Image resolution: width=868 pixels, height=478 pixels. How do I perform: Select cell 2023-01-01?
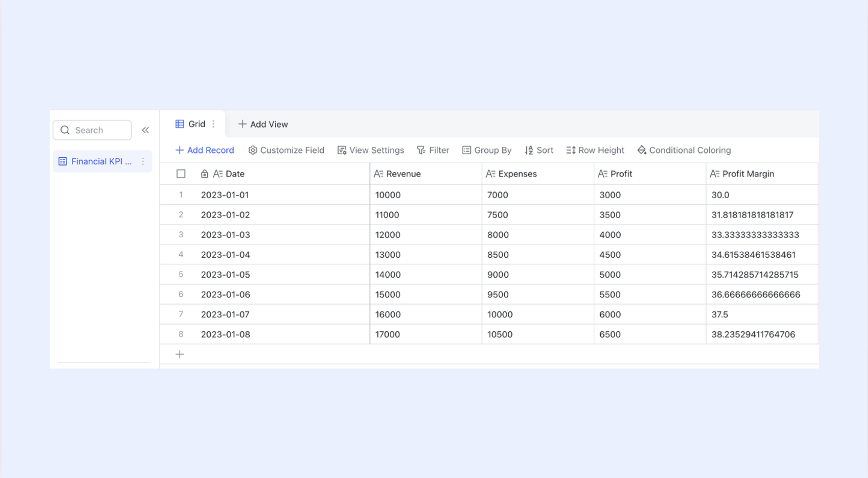283,195
